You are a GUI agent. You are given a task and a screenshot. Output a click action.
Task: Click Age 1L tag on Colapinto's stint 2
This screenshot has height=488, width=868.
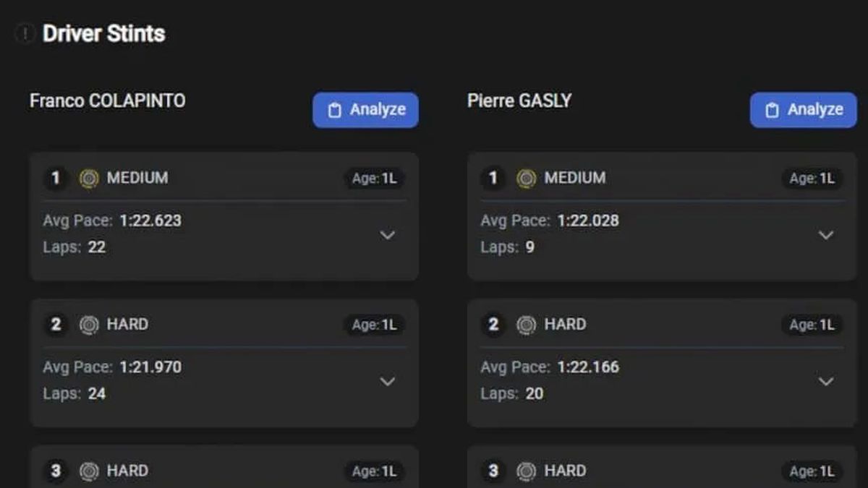pyautogui.click(x=374, y=325)
